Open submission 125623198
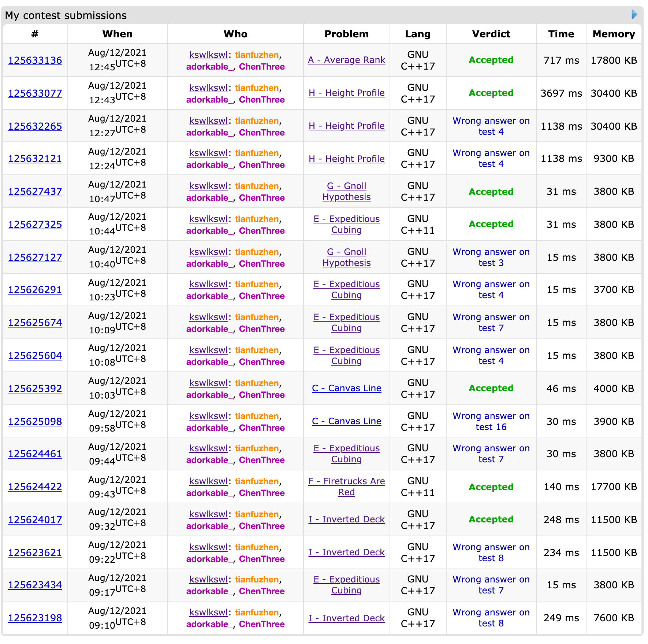648x644 pixels. [x=35, y=618]
